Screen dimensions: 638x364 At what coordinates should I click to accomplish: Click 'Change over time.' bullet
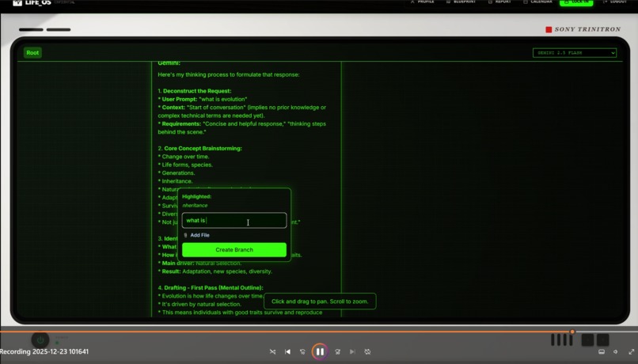click(185, 157)
